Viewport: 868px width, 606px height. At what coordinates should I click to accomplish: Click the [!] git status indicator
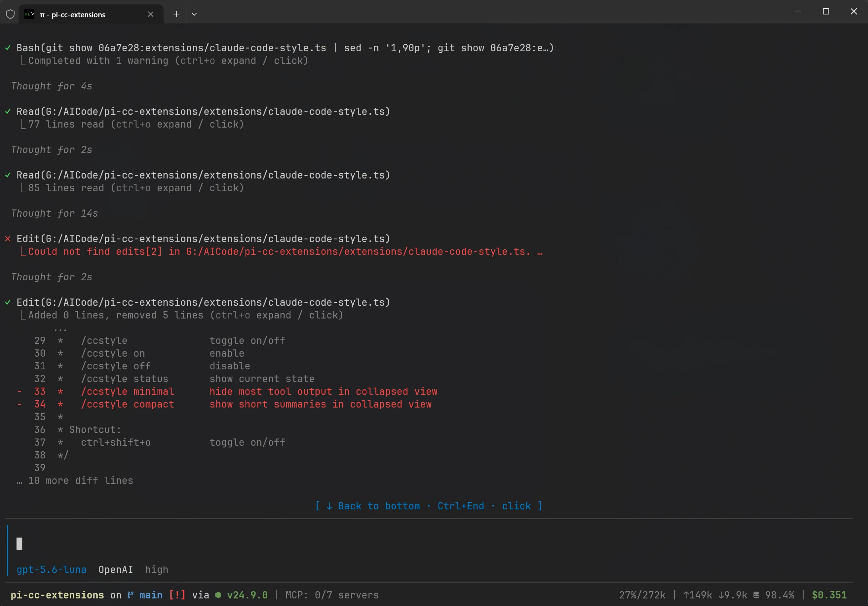pos(177,595)
